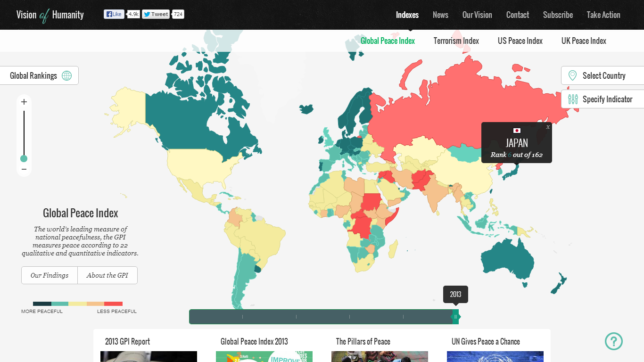Click the location pin icon in Select Country
Image resolution: width=644 pixels, height=362 pixels.
(572, 75)
